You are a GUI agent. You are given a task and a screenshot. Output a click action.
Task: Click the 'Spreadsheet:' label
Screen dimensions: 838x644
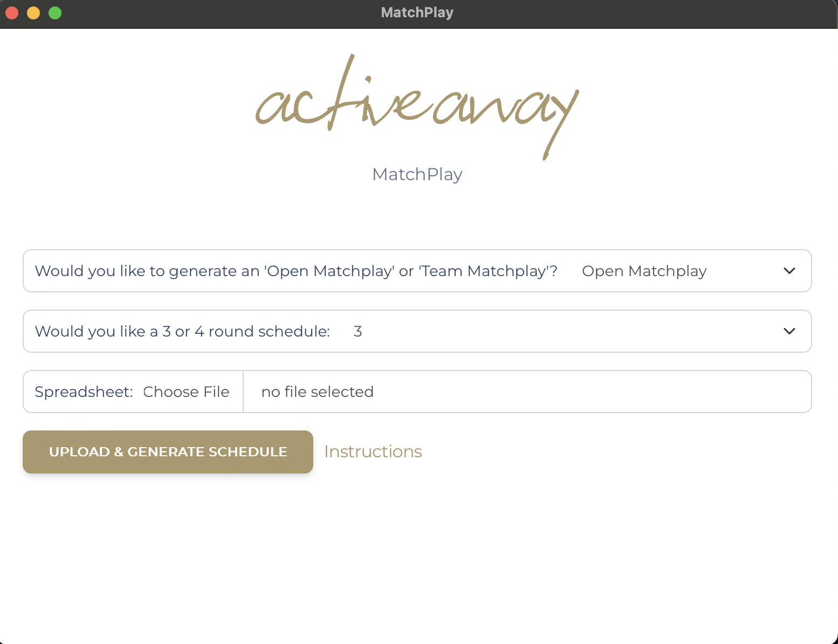click(x=84, y=392)
